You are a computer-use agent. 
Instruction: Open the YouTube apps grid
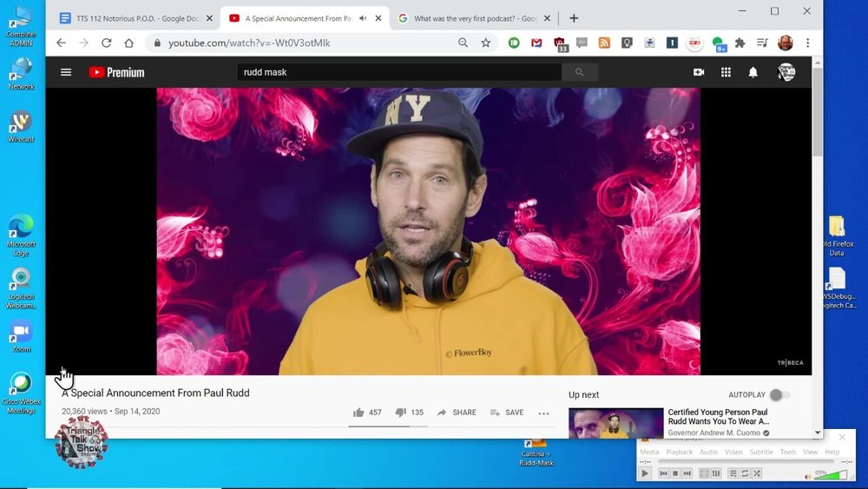pos(726,72)
